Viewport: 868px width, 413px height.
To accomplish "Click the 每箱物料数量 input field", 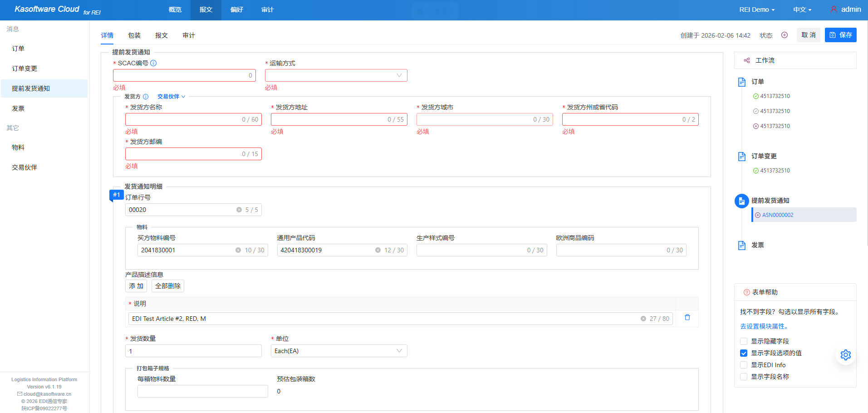I will pyautogui.click(x=203, y=391).
